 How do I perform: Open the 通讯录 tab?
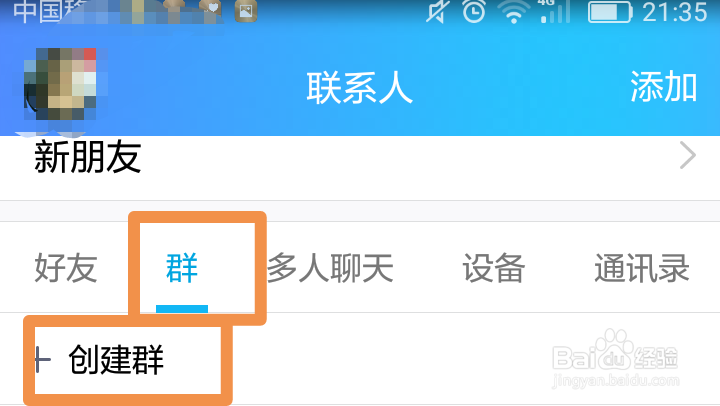tap(642, 268)
